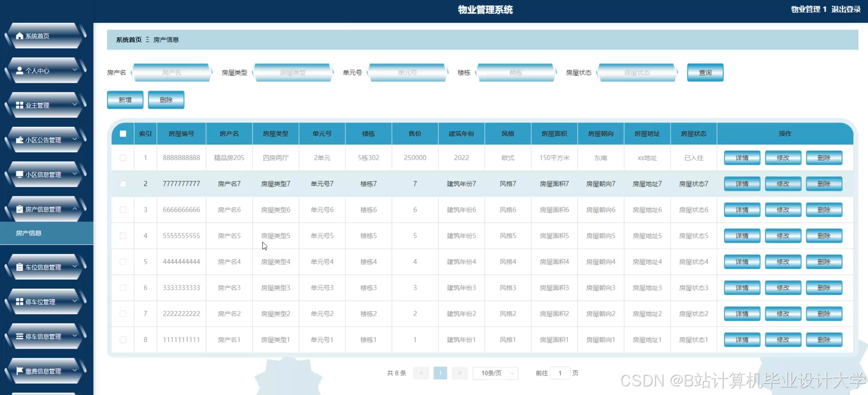Select page 1 in pagination
This screenshot has height=395, width=868.
click(440, 373)
